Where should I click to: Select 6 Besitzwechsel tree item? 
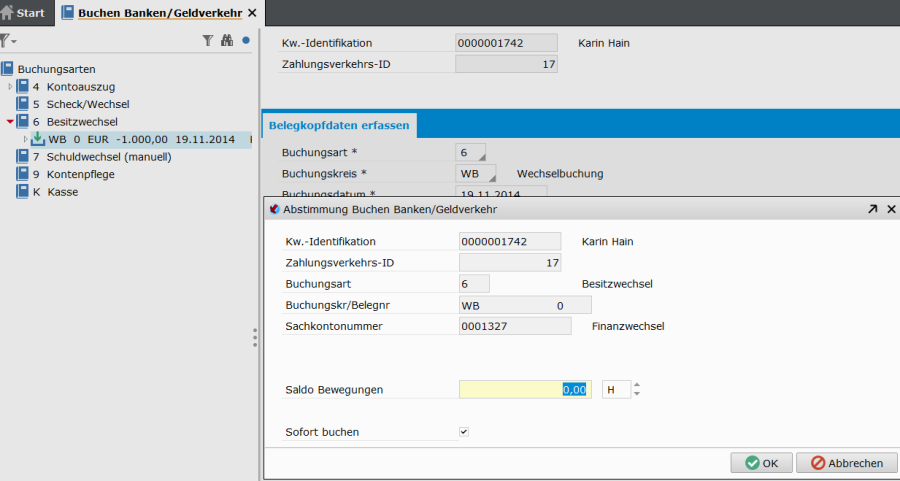(x=75, y=122)
